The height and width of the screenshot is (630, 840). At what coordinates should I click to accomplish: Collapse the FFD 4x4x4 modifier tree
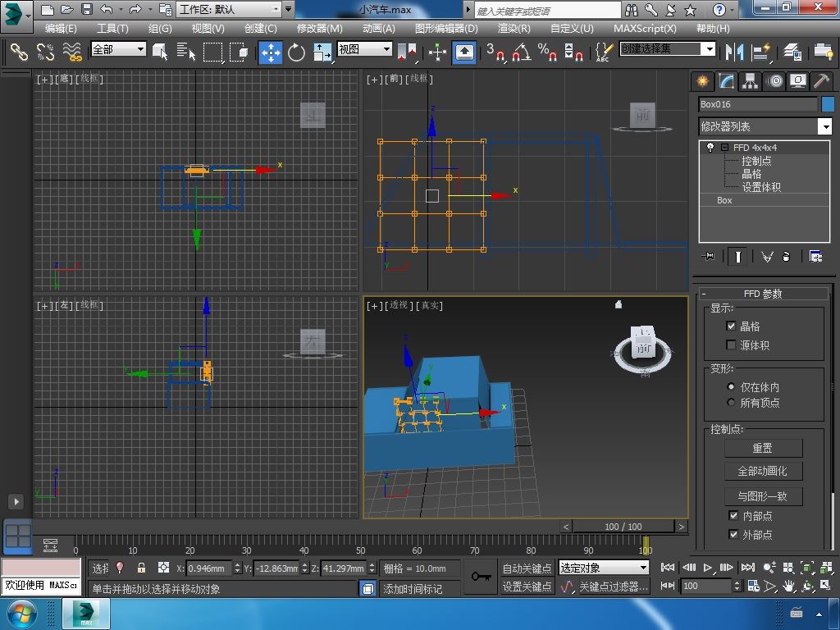(x=725, y=147)
